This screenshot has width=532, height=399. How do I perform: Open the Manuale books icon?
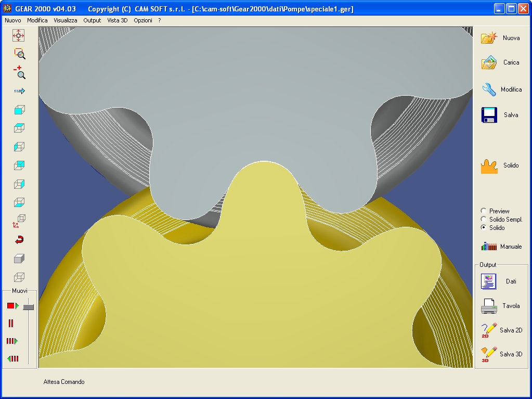click(489, 247)
